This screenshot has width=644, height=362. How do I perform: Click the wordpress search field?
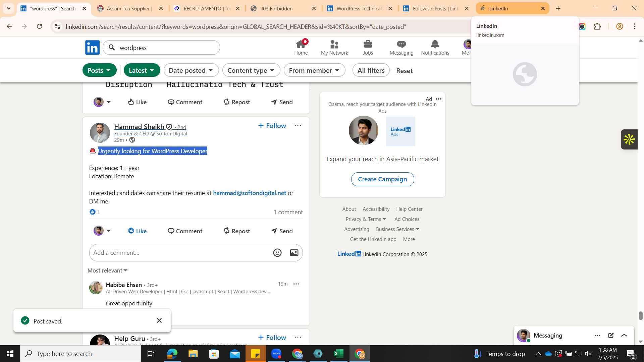click(161, 48)
